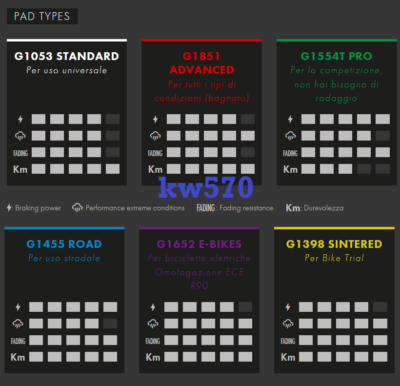Select the PAD TYPES heading tab
The image size is (400, 386).
pos(42,16)
